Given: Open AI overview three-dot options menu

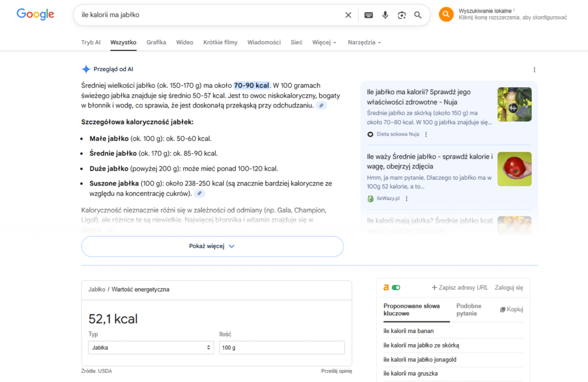Looking at the screenshot, I should [x=534, y=70].
